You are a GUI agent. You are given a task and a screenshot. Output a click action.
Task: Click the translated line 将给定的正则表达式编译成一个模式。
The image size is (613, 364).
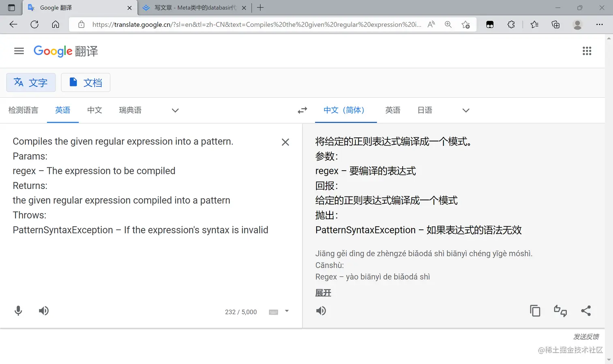point(393,141)
